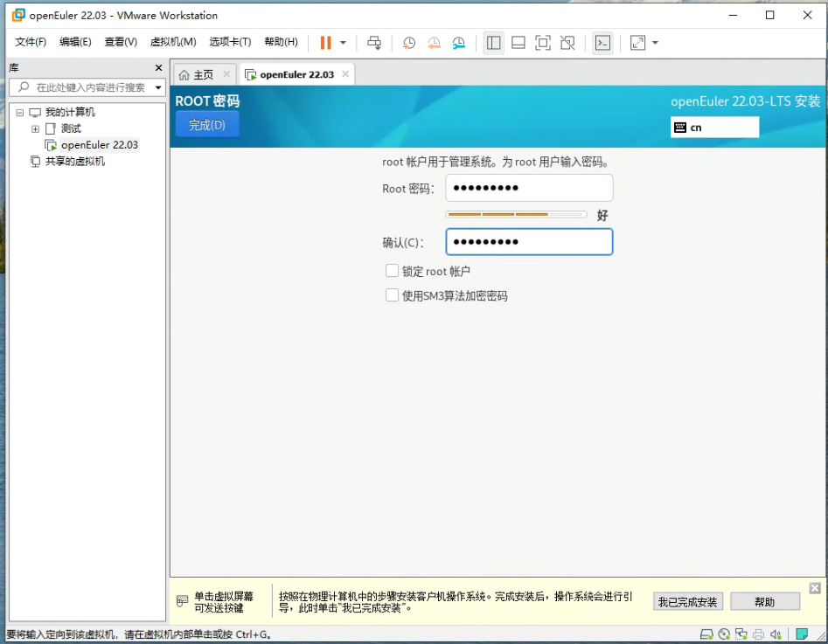Image resolution: width=828 pixels, height=644 pixels.
Task: Open the 查看(V) menu
Action: (x=121, y=42)
